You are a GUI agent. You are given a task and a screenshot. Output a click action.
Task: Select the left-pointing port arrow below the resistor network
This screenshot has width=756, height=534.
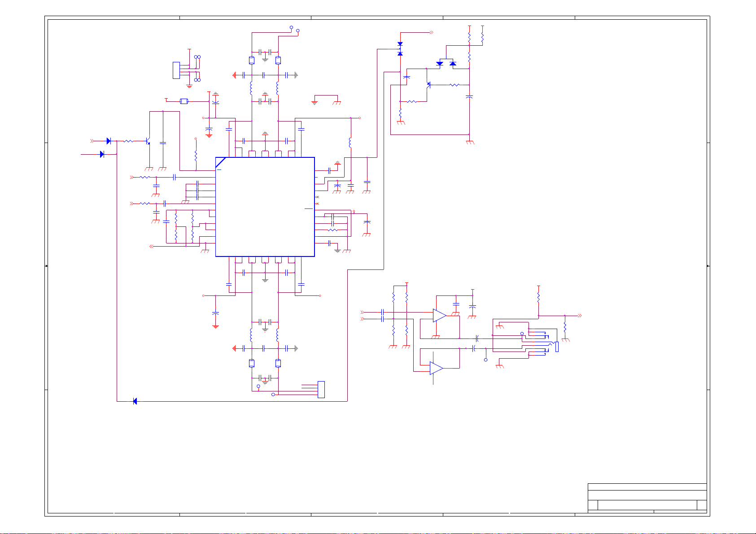pos(151,246)
